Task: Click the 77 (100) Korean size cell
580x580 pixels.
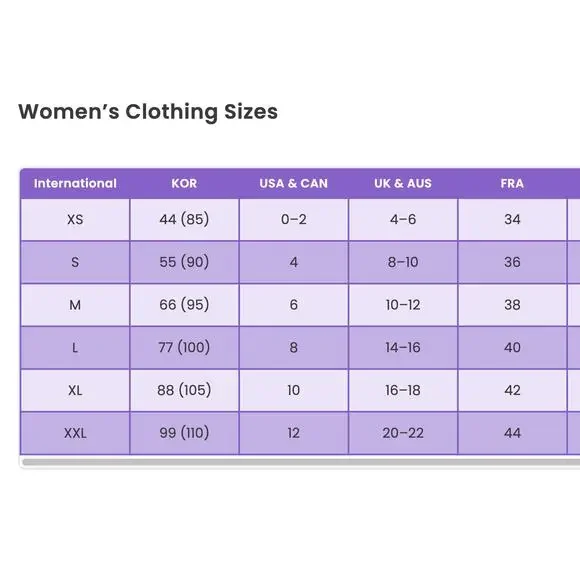Action: tap(184, 348)
